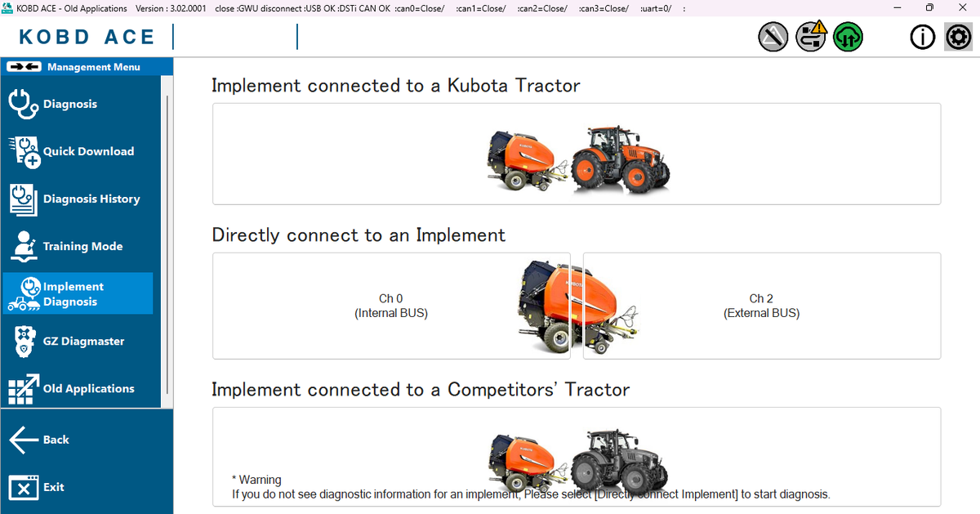
Task: Select Implement connected to Kubota Tractor panel
Action: [577, 154]
